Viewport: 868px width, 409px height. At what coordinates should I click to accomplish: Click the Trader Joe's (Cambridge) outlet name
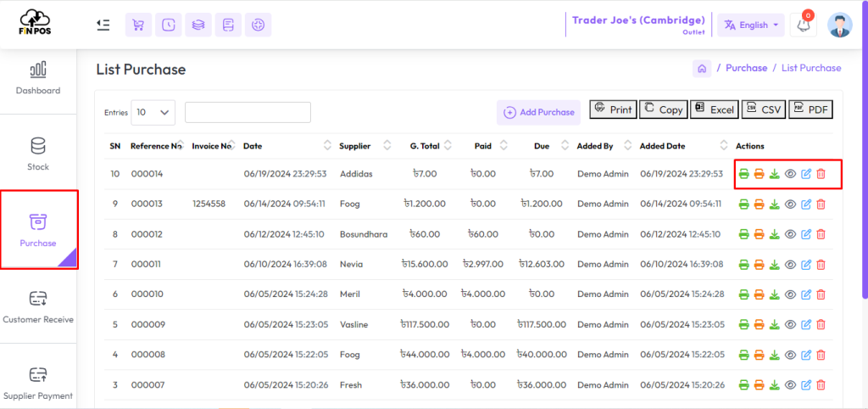(638, 20)
